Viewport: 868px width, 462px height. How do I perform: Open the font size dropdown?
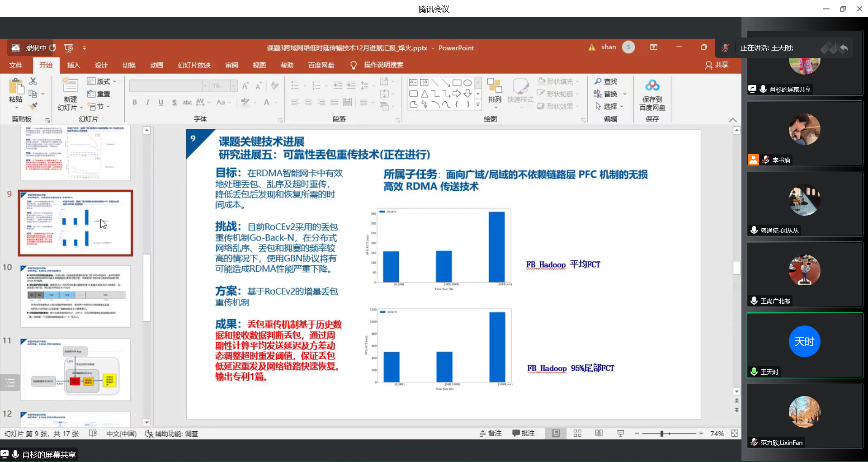pyautogui.click(x=234, y=86)
